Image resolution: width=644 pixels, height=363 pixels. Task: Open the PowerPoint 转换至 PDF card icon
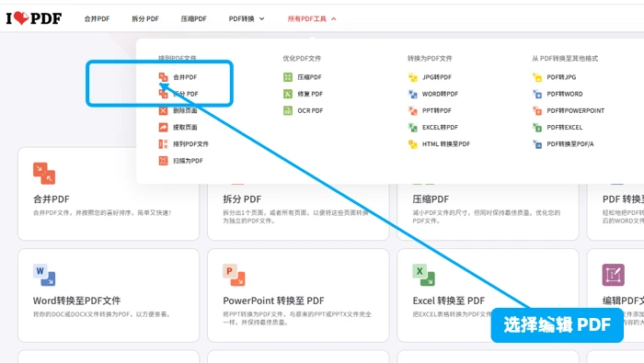click(x=234, y=275)
